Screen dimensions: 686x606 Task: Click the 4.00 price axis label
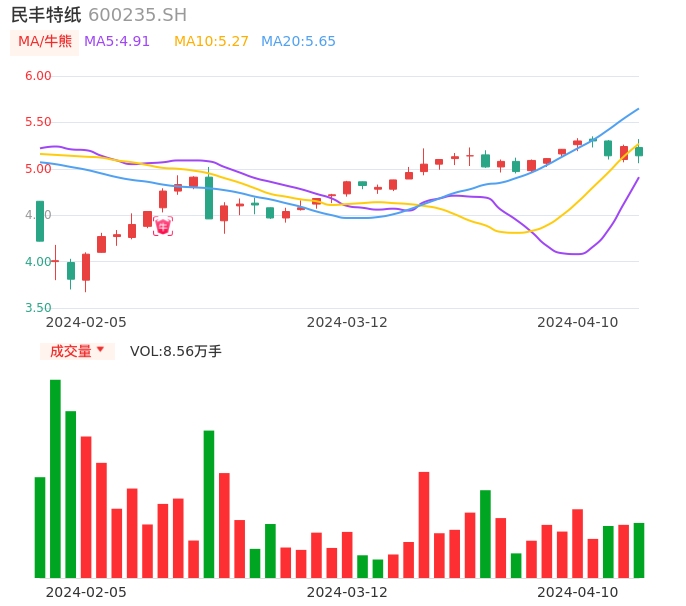tap(38, 262)
